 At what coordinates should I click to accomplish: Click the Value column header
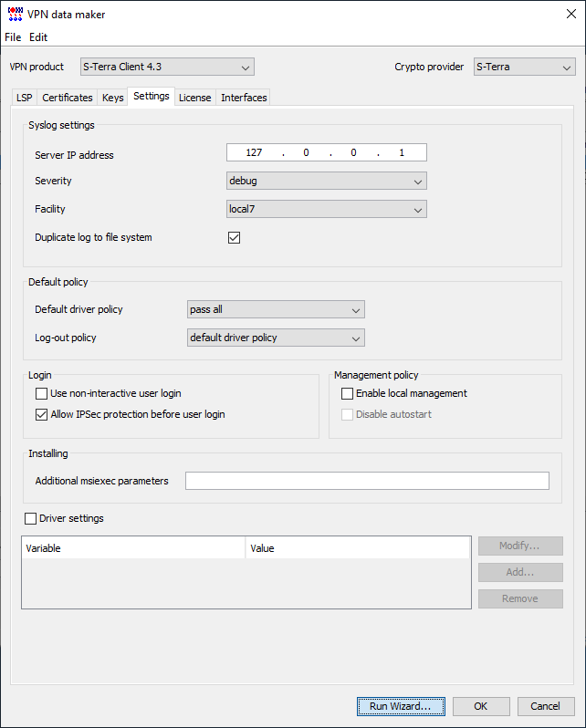358,548
